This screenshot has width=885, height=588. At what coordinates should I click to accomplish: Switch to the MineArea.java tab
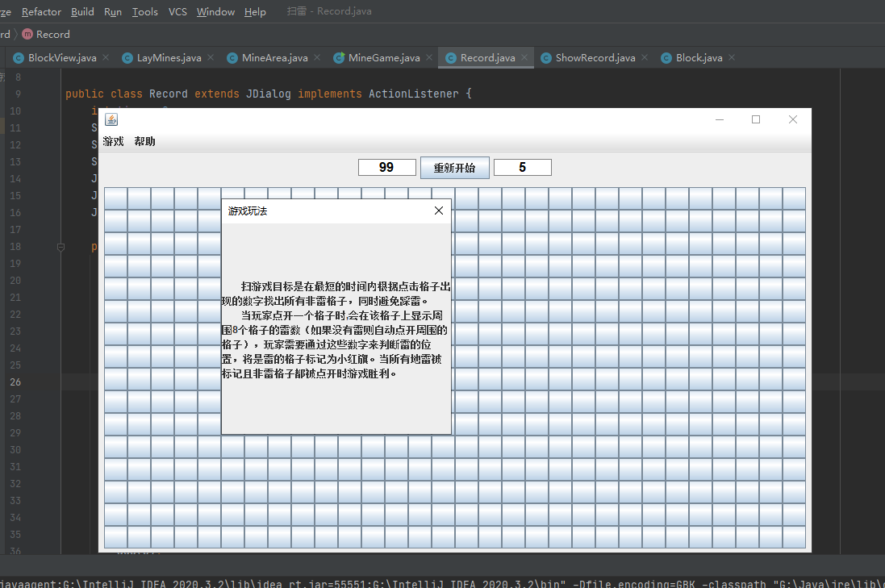(x=275, y=57)
